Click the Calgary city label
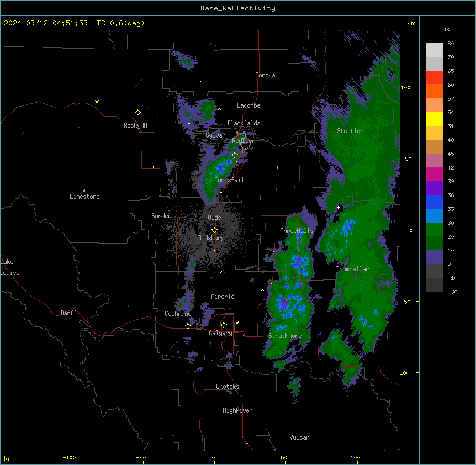This screenshot has width=476, height=465. point(220,333)
